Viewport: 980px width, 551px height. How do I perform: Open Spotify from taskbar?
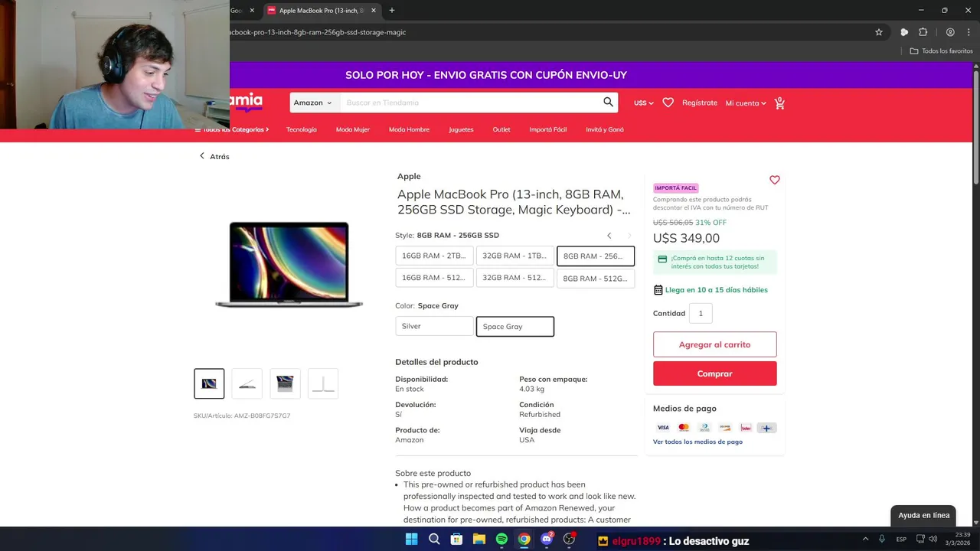pyautogui.click(x=501, y=539)
